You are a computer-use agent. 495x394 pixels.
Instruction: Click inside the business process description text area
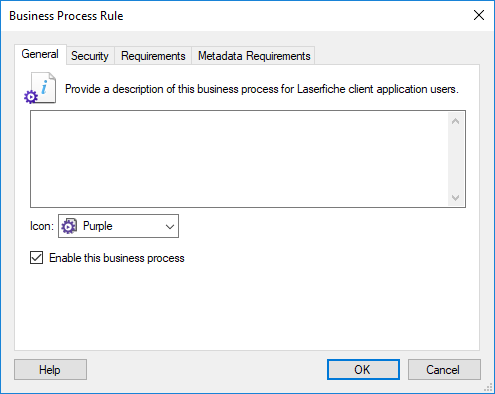[x=239, y=159]
